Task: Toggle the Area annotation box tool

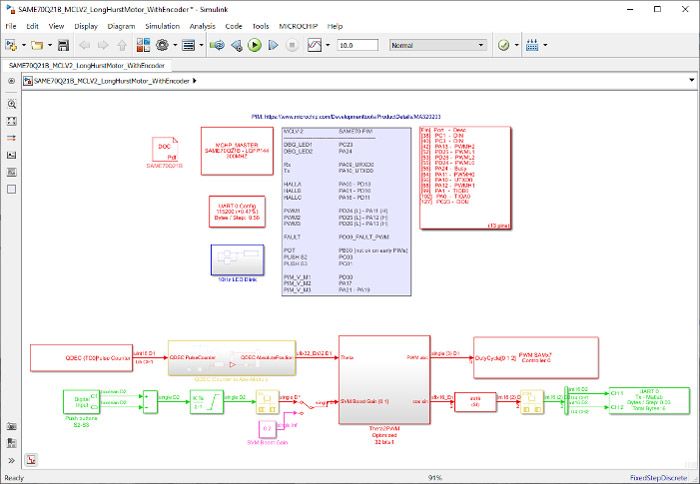Action: [12, 187]
